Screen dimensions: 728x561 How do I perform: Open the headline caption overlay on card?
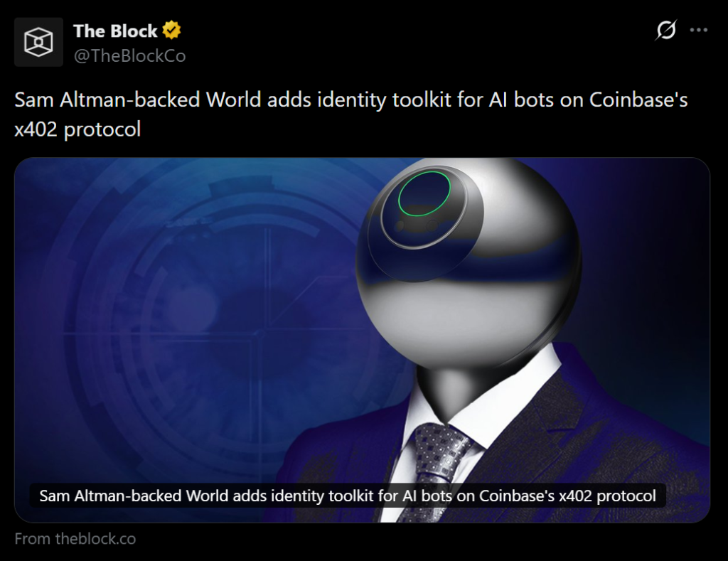(348, 496)
